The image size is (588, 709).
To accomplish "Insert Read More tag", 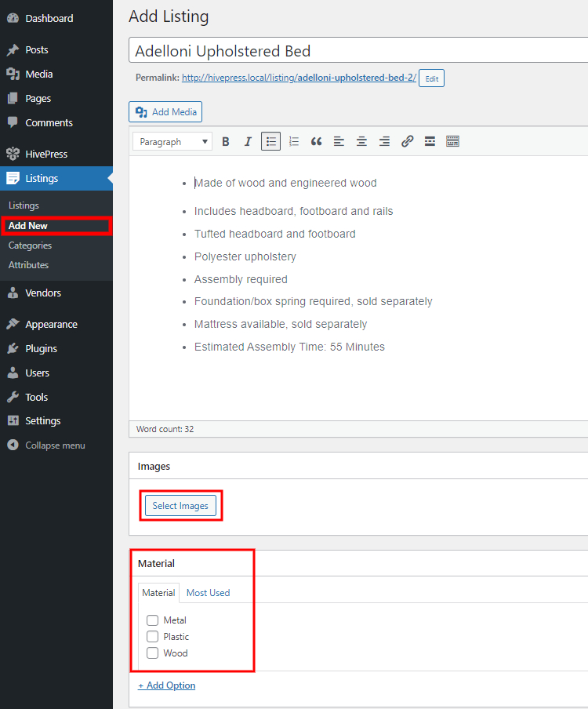I will [x=430, y=142].
